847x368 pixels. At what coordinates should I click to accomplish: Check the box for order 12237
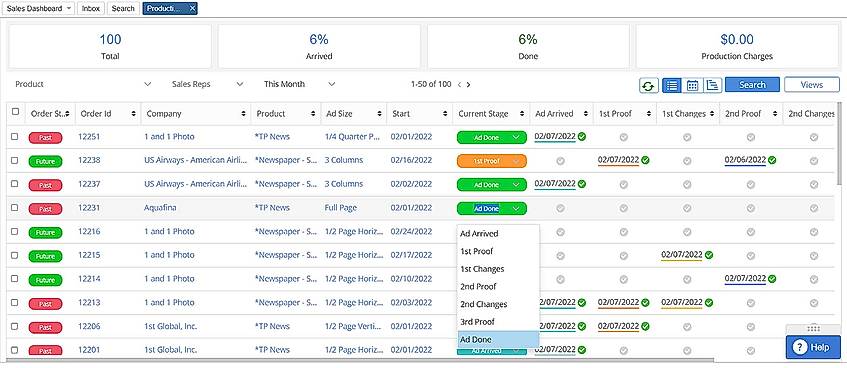pos(15,184)
